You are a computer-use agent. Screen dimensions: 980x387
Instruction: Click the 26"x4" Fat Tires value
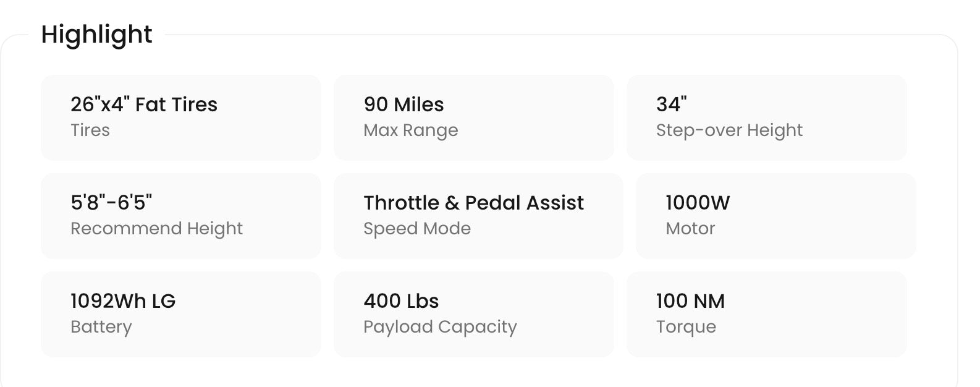click(x=144, y=104)
